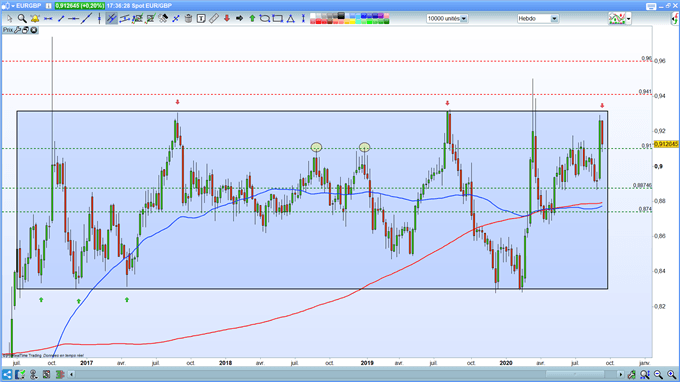Open the Prix wrench settings icon
Image resolution: width=680 pixels, height=382 pixels.
[17, 30]
